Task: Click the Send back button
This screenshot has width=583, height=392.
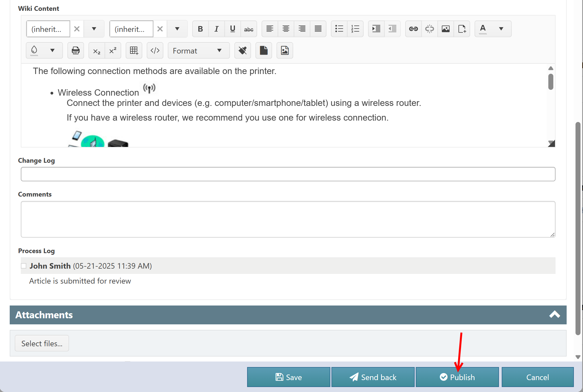Action: coord(373,377)
